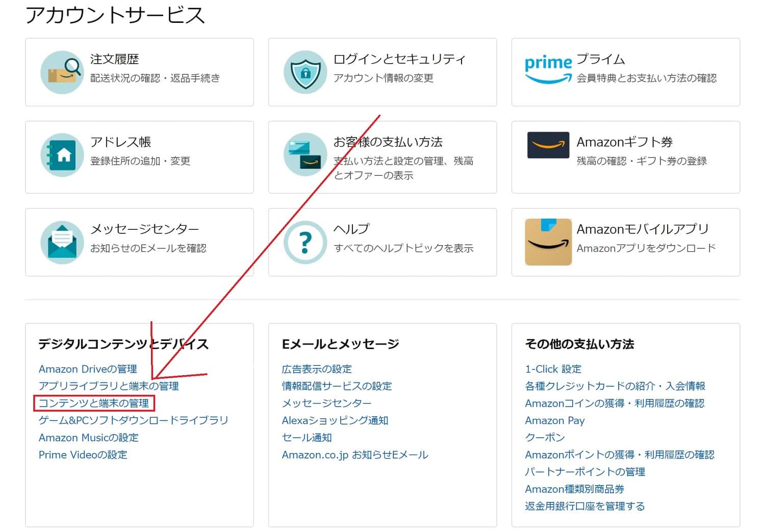Click 登録住所の追加・変更 description text
Viewport: 765px width, 532px height.
[x=140, y=161]
